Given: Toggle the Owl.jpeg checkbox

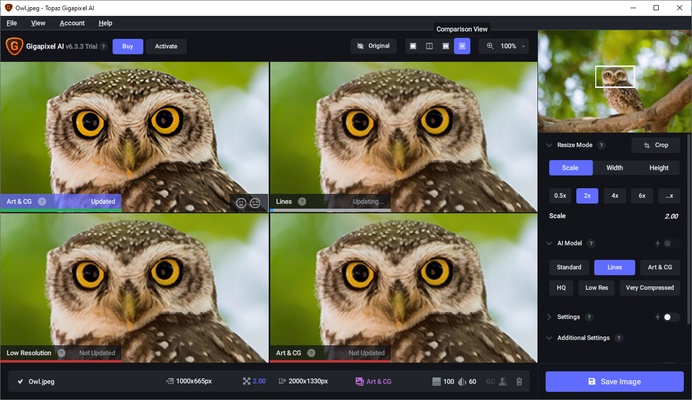Looking at the screenshot, I should tap(20, 381).
